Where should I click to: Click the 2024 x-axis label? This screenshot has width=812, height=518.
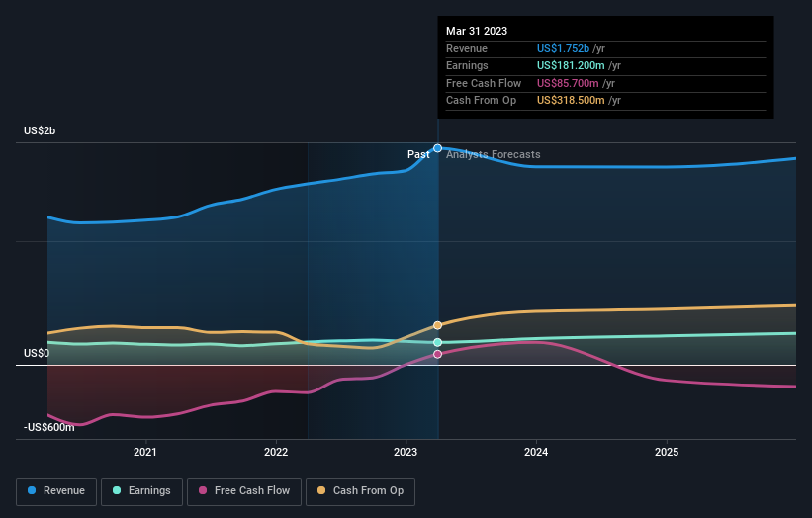(x=536, y=452)
